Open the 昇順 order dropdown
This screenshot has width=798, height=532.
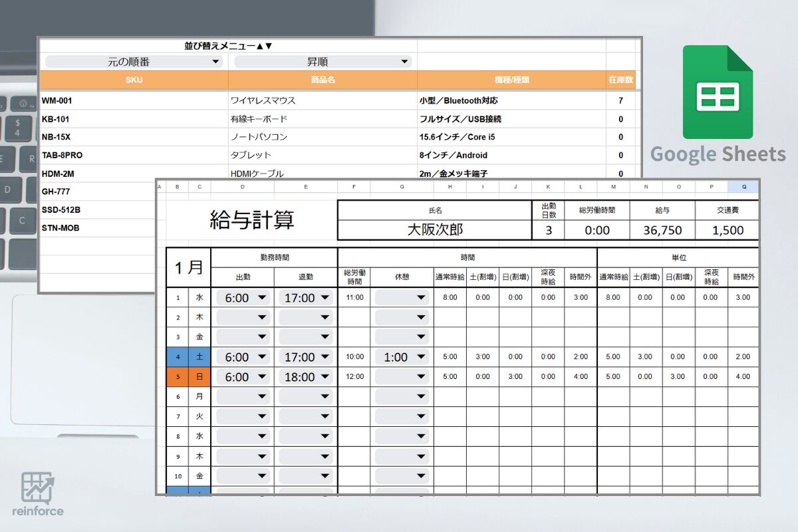323,62
